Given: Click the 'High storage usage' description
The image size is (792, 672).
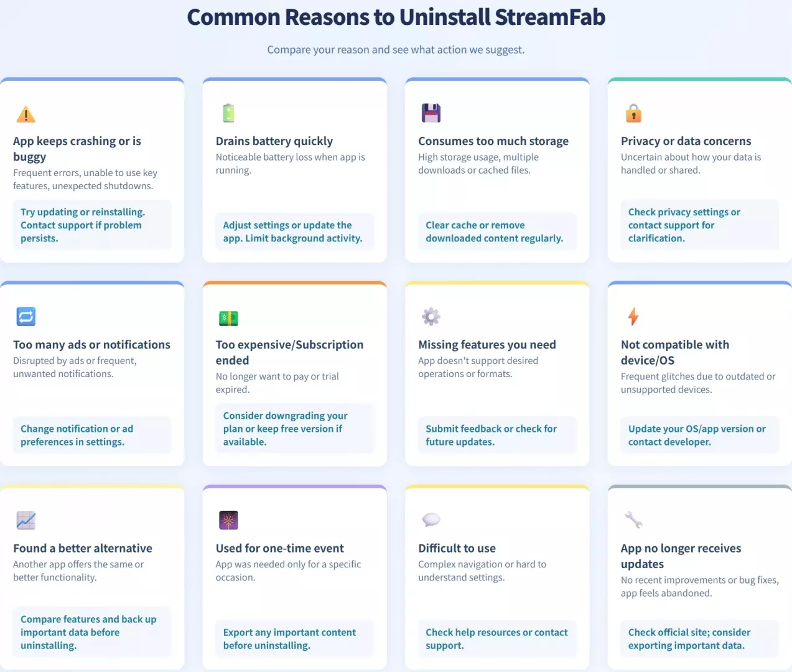Looking at the screenshot, I should (x=478, y=164).
